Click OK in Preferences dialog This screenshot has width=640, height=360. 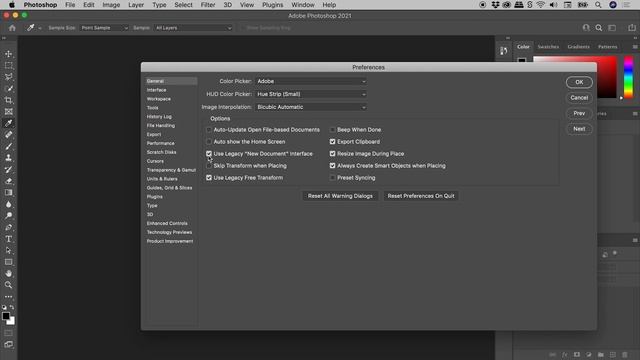[579, 82]
